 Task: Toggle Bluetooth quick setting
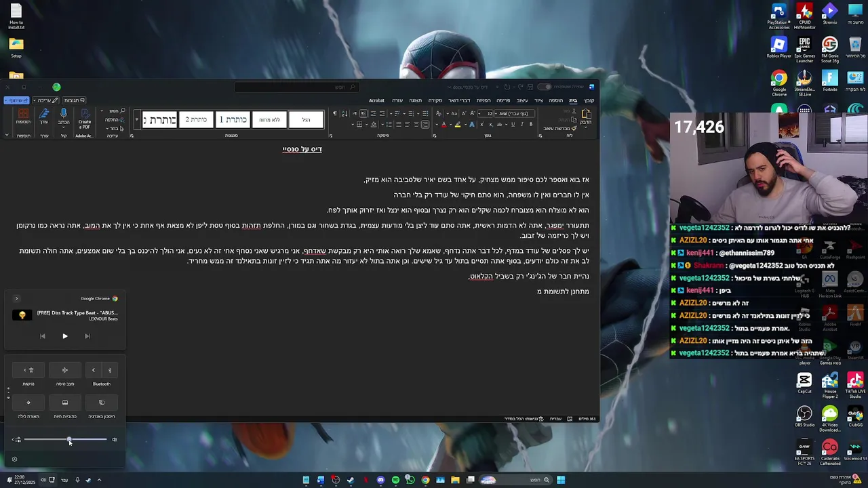coord(110,370)
